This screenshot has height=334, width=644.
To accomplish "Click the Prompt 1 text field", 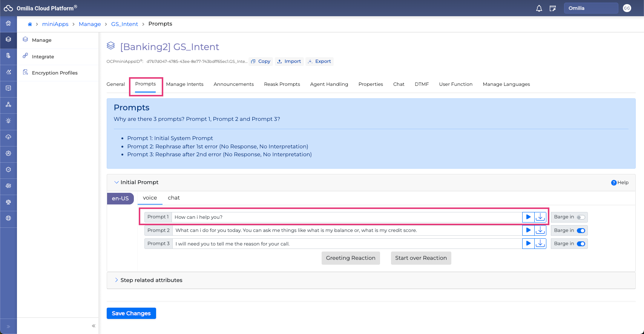I will (x=347, y=217).
